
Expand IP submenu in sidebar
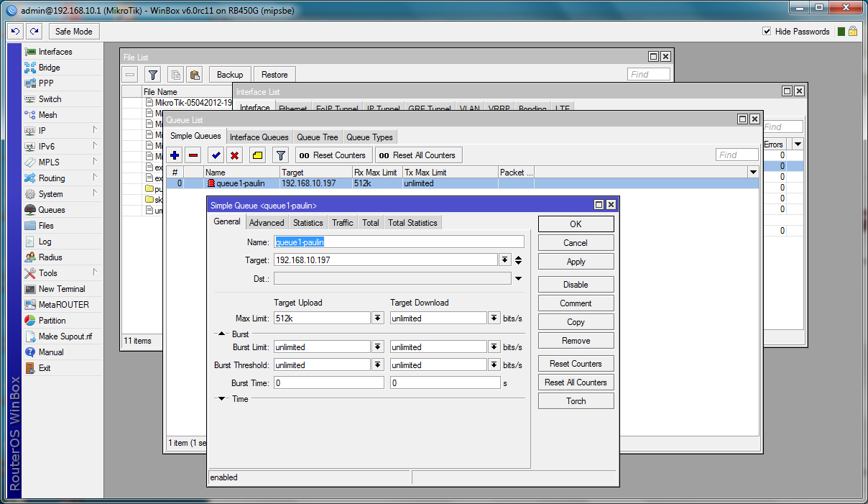tap(95, 131)
